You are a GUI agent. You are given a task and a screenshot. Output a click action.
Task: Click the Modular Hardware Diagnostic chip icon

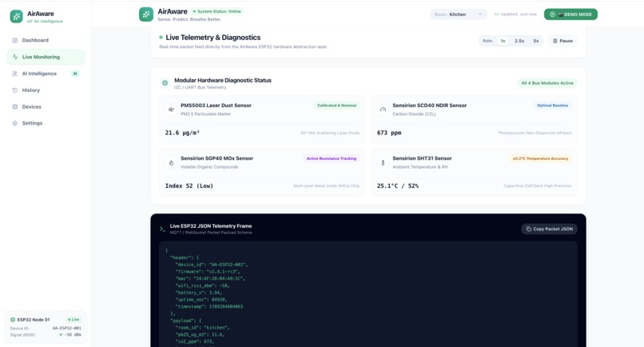pos(165,83)
